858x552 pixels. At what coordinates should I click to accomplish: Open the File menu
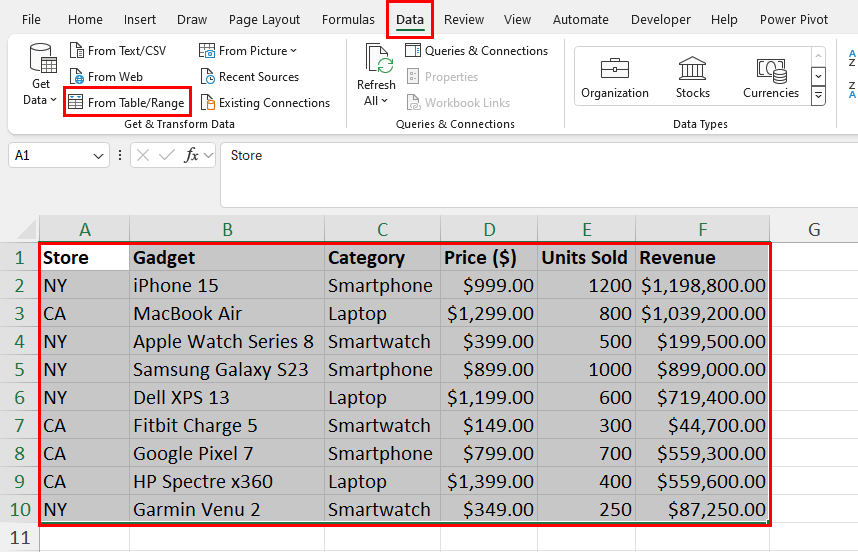[31, 20]
